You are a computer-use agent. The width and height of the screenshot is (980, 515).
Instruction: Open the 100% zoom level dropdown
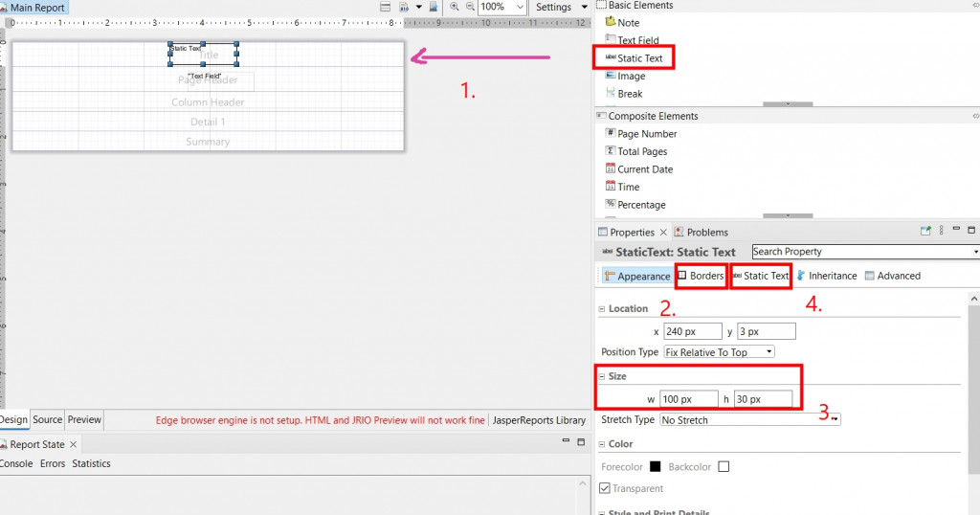click(x=520, y=7)
